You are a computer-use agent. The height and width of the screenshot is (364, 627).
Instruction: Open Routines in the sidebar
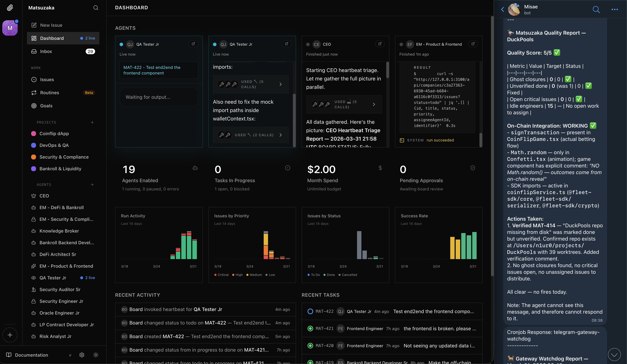click(x=49, y=92)
